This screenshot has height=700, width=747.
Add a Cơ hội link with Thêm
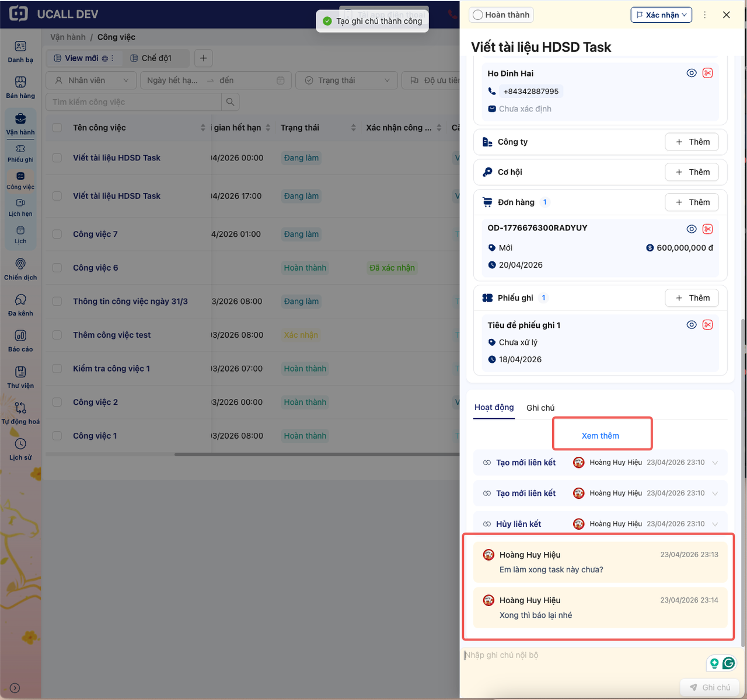tap(692, 172)
